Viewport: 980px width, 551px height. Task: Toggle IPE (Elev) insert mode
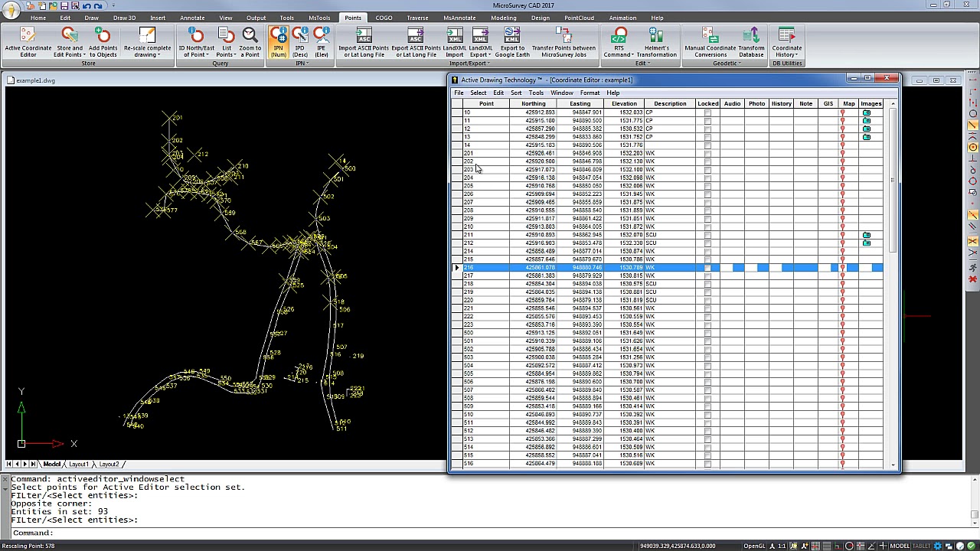[x=322, y=42]
